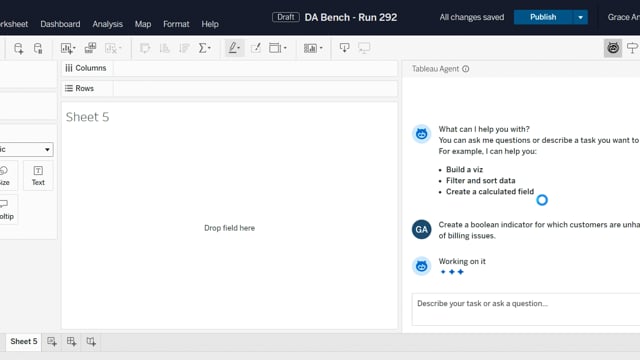Click the Clear Sheet toolbar icon
Viewport: 640px width, 360px height.
pyautogui.click(x=111, y=48)
